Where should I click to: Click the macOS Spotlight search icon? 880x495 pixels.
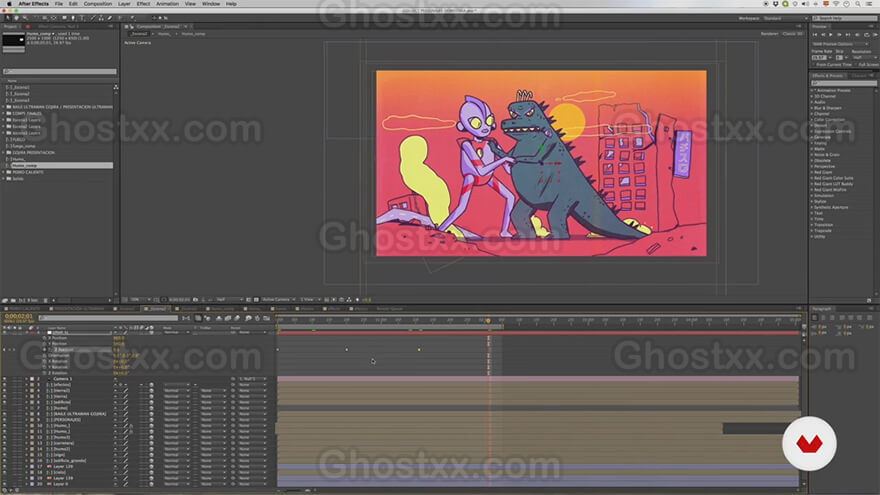858,4
